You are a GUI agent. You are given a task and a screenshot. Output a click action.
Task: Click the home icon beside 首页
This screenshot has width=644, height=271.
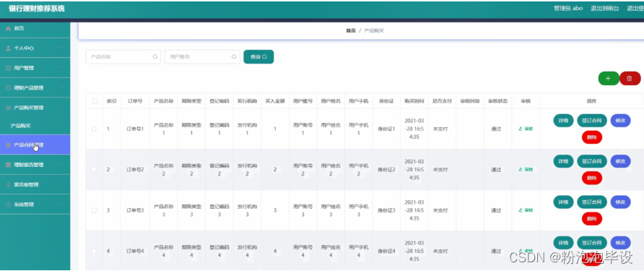pos(8,28)
